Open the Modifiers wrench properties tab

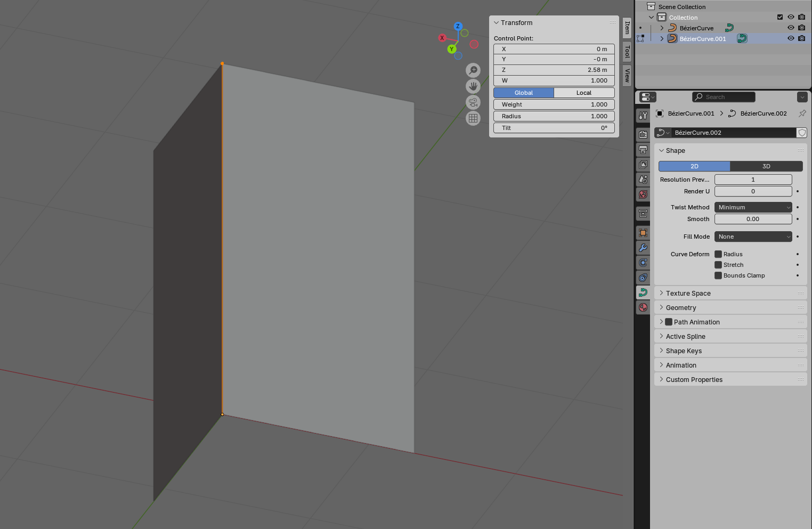tap(643, 248)
